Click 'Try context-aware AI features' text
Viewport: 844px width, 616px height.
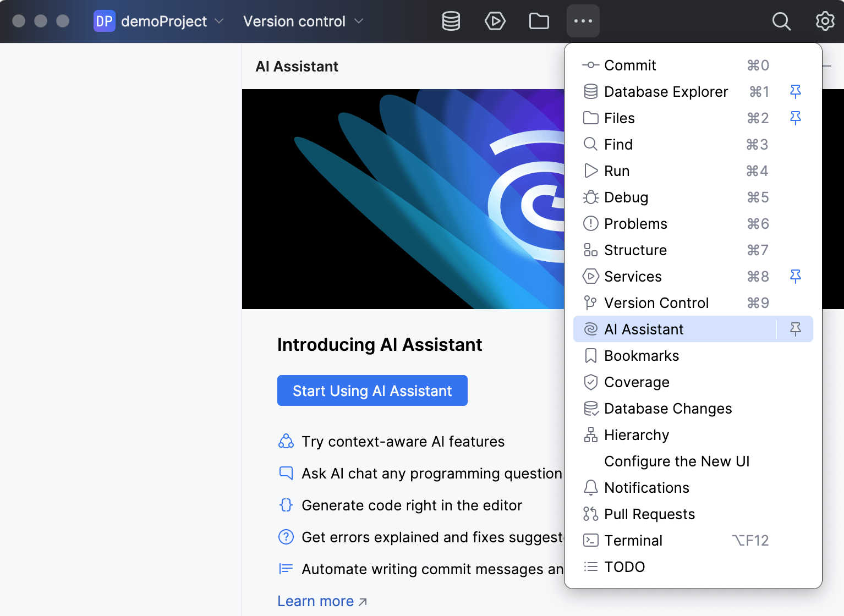coord(403,442)
